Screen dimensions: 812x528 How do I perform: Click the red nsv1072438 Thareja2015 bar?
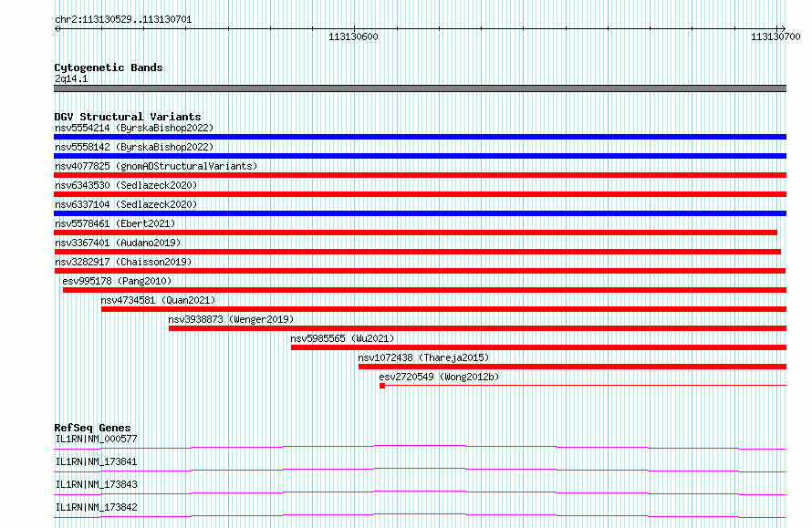point(572,367)
